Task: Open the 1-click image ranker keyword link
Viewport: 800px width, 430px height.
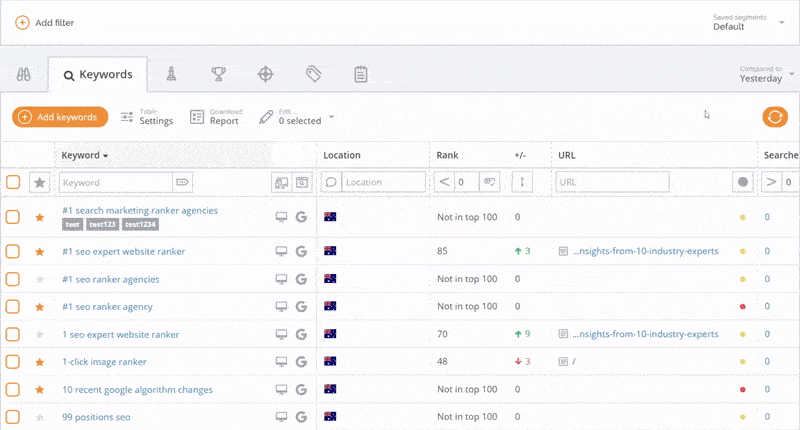Action: [104, 362]
